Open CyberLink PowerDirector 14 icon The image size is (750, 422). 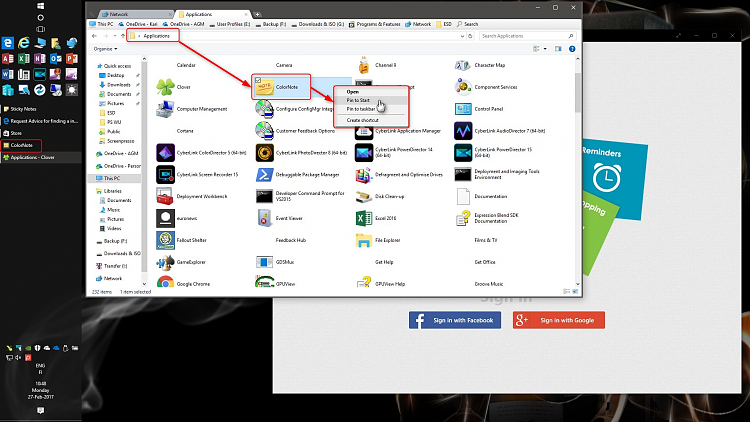pyautogui.click(x=364, y=153)
